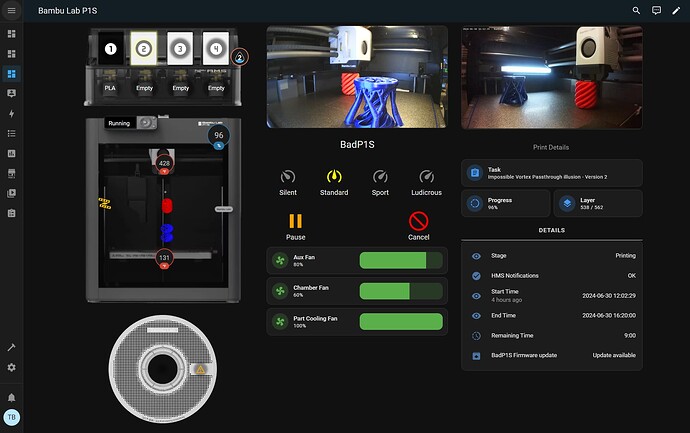Viewport: 690px width, 433px height.
Task: Select AMS filament slot 3
Action: pos(180,48)
